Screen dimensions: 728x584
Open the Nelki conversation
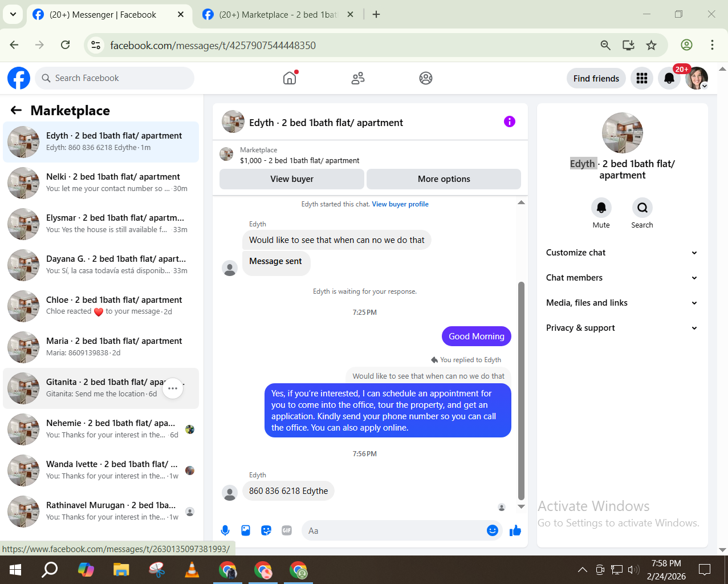point(101,183)
